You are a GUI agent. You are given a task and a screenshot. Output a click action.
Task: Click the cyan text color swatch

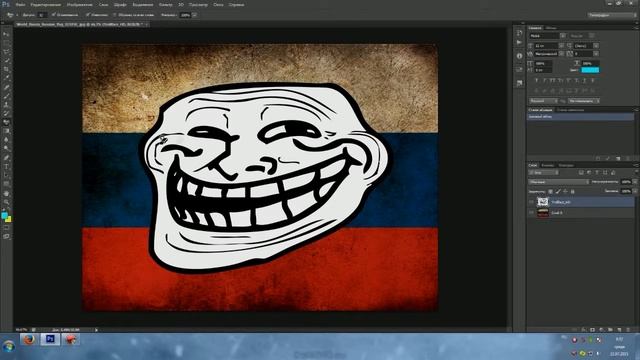[x=590, y=70]
